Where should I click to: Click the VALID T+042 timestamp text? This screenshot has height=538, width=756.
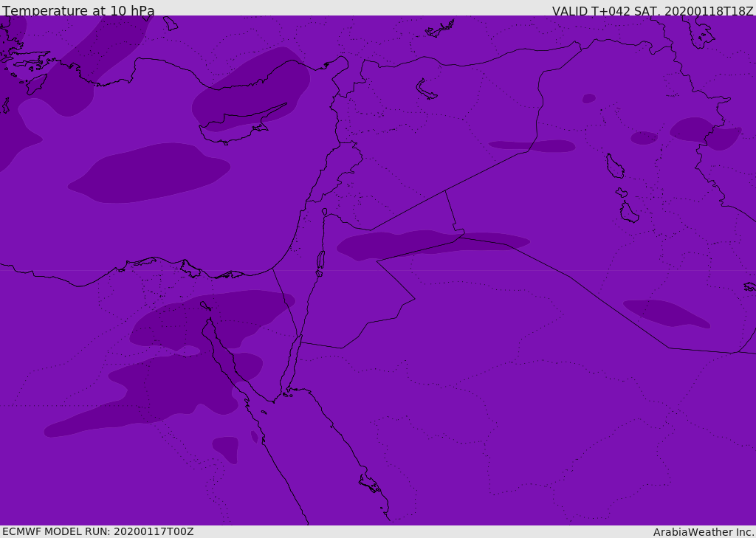tap(653, 11)
